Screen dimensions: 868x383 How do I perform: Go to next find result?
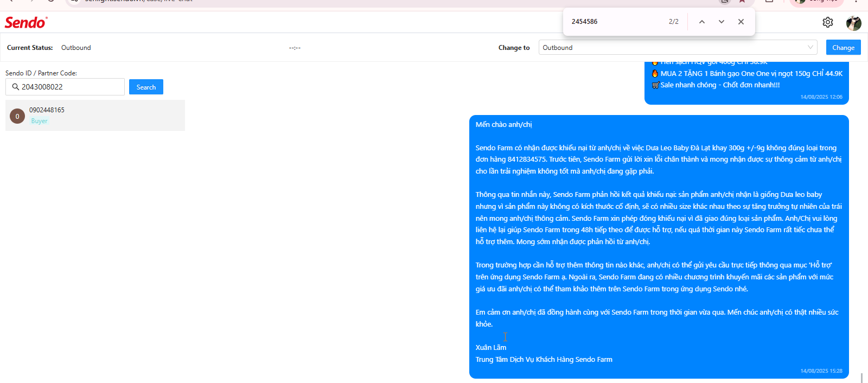721,22
